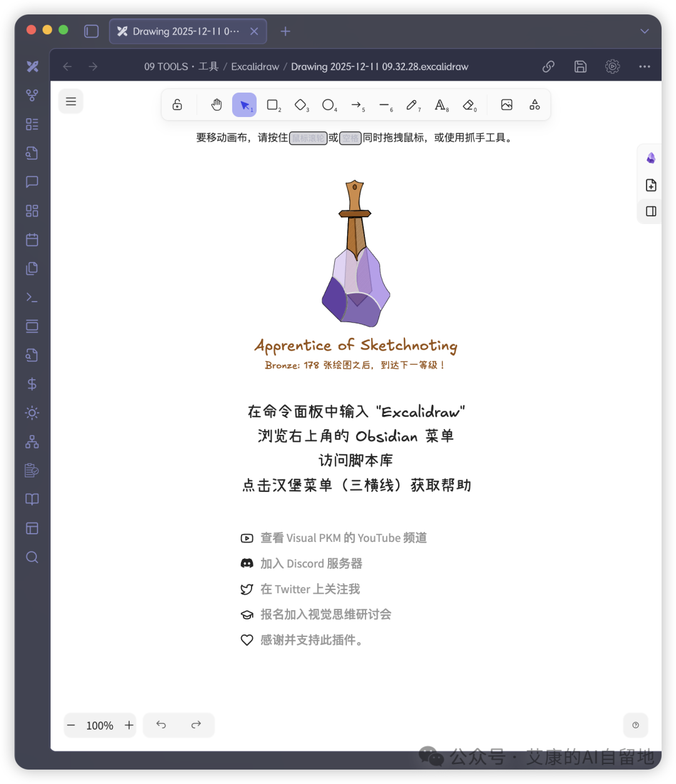Screen dimensions: 676x784
Task: Select the Pencil draw tool
Action: (412, 105)
